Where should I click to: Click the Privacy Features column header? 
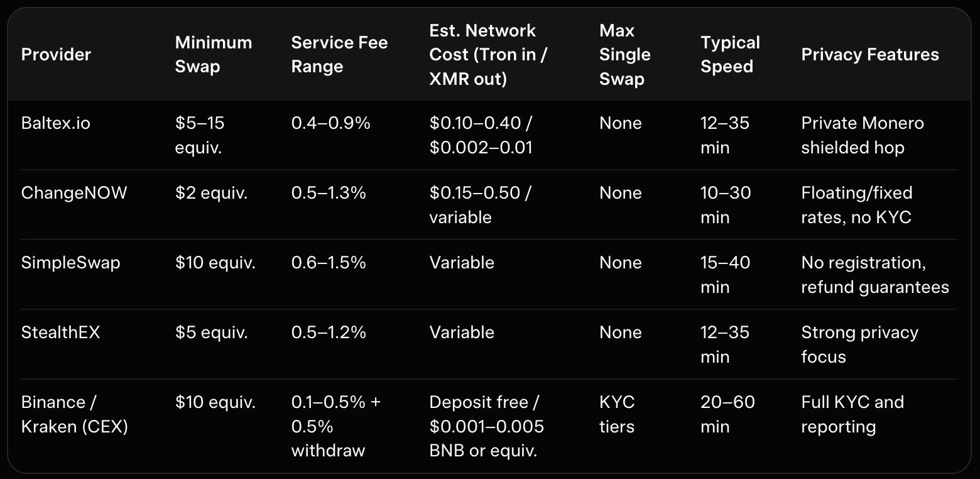(869, 55)
